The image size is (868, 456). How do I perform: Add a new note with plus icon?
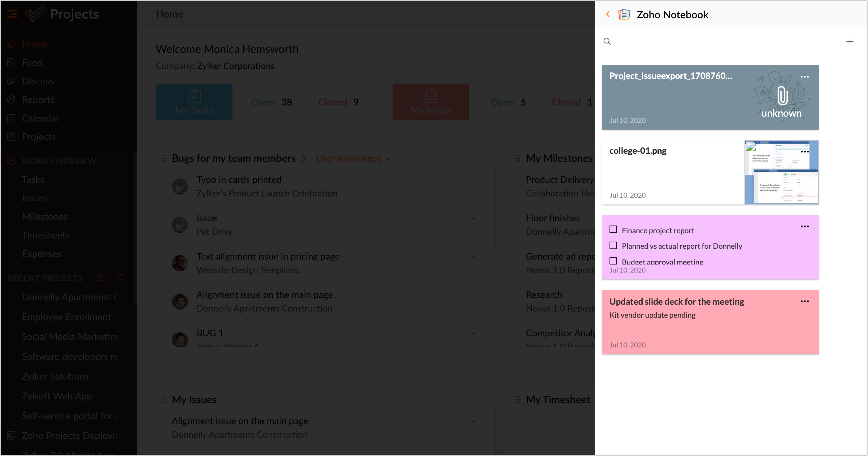849,41
